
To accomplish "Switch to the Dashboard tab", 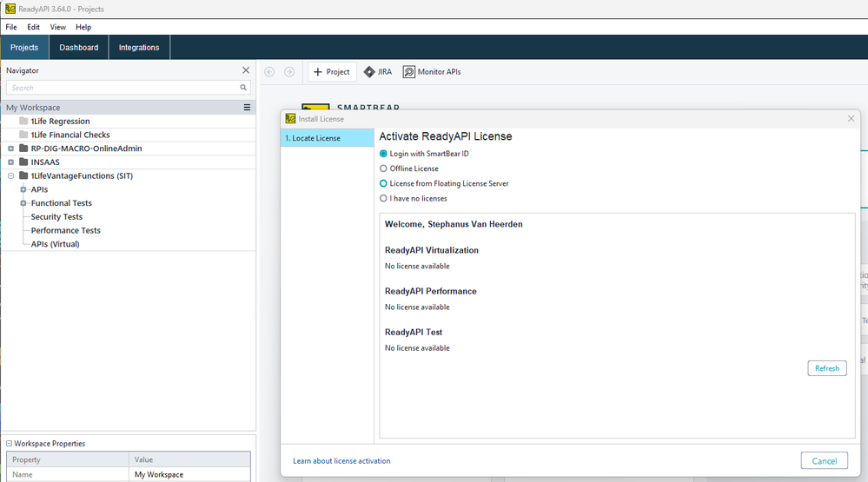I will click(x=78, y=48).
